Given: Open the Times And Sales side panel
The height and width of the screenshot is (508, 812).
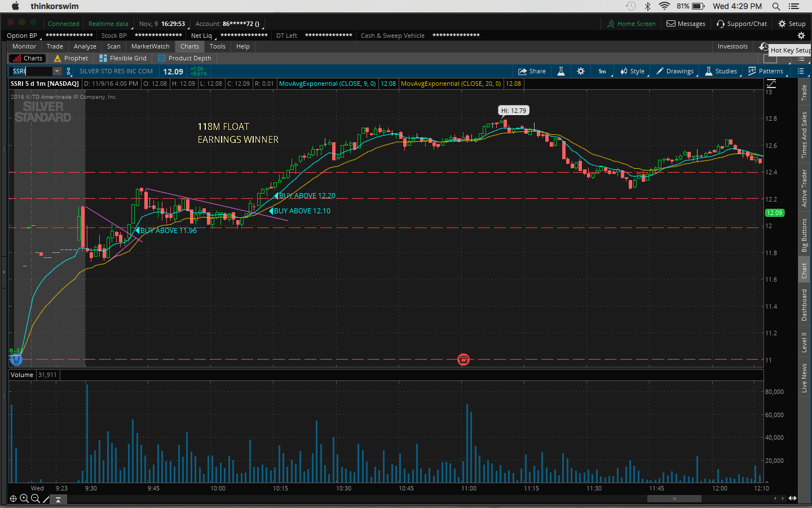Looking at the screenshot, I should [805, 135].
